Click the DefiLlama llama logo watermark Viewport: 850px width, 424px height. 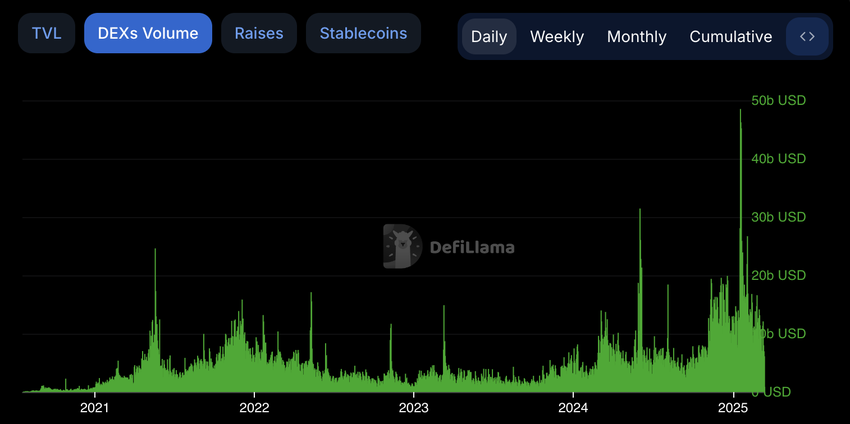402,246
